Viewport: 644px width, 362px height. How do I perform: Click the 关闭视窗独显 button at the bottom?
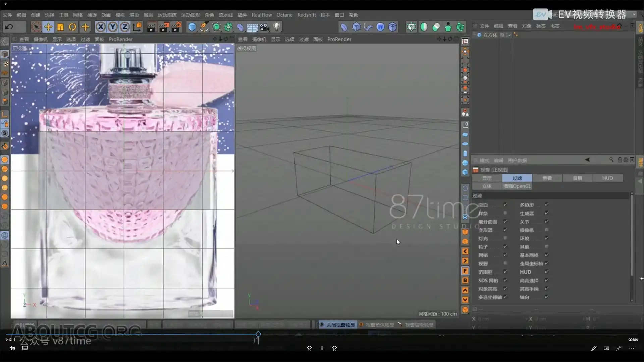point(337,325)
